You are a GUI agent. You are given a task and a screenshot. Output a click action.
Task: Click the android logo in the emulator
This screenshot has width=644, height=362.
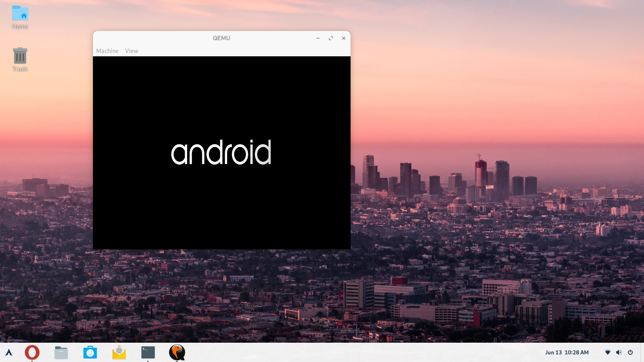click(221, 152)
